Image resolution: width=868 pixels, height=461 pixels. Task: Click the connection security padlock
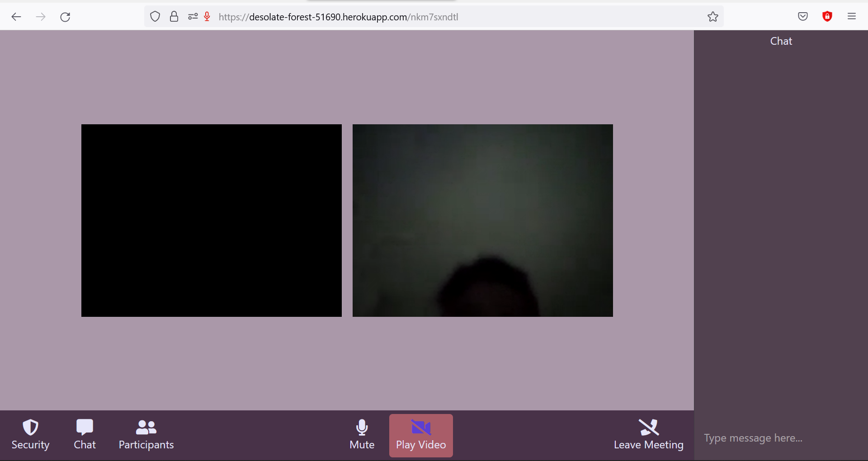pyautogui.click(x=174, y=17)
